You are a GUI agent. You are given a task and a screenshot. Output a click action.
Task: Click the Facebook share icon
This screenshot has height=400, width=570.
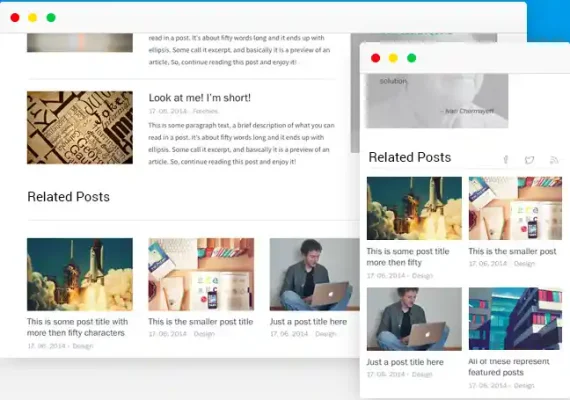(506, 160)
